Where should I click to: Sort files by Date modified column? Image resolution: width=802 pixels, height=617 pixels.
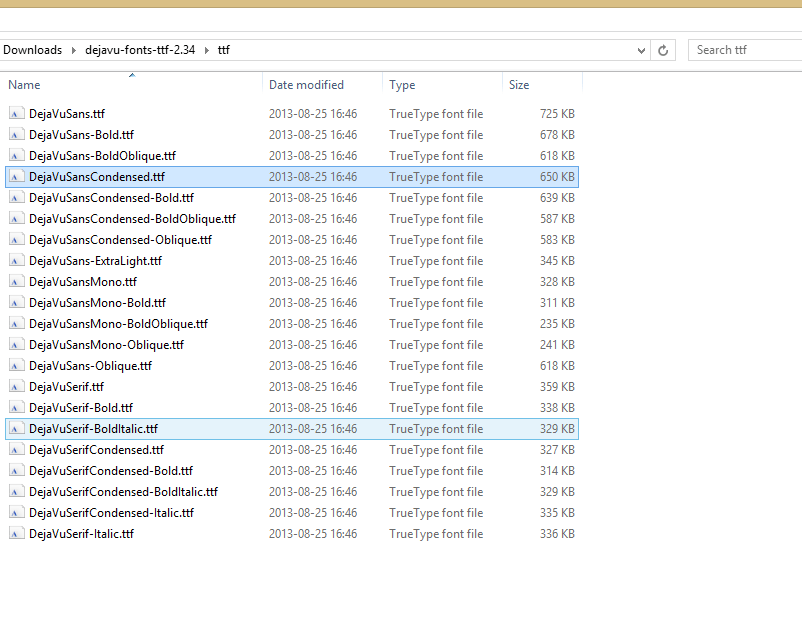coord(306,85)
